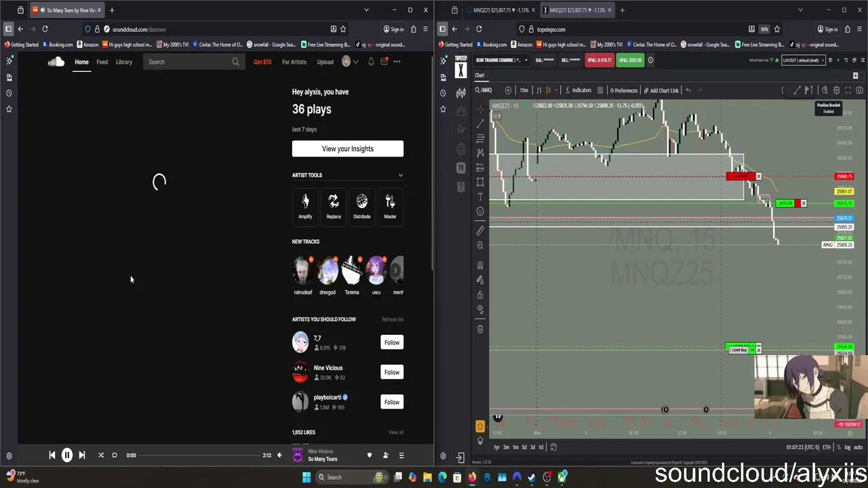868x488 pixels.
Task: Select the chart zoom-in tool
Action: [x=481, y=245]
